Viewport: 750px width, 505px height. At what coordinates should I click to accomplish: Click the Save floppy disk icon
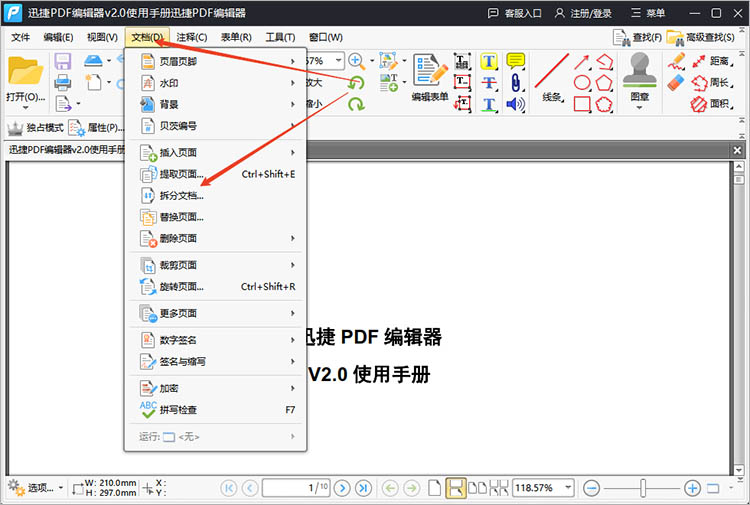[x=63, y=62]
